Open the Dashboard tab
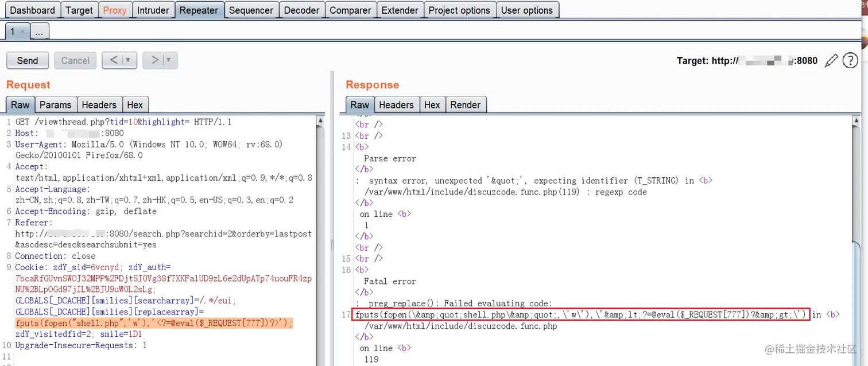The width and height of the screenshot is (868, 366). (x=33, y=10)
